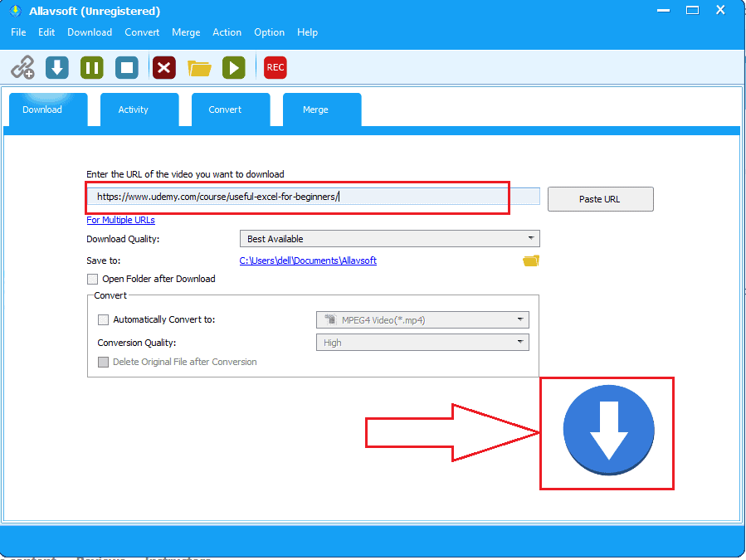This screenshot has width=746, height=560.
Task: Toggle Delete Original File after Conversion
Action: coord(103,362)
